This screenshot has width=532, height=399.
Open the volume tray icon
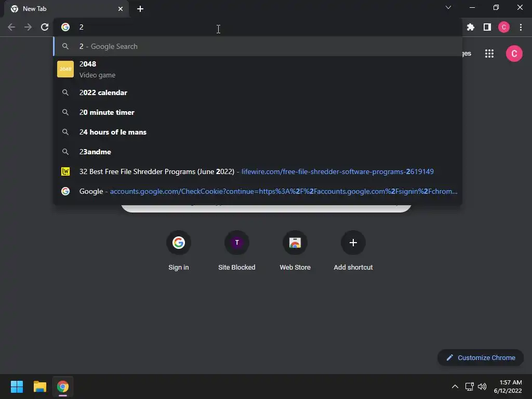tap(482, 387)
